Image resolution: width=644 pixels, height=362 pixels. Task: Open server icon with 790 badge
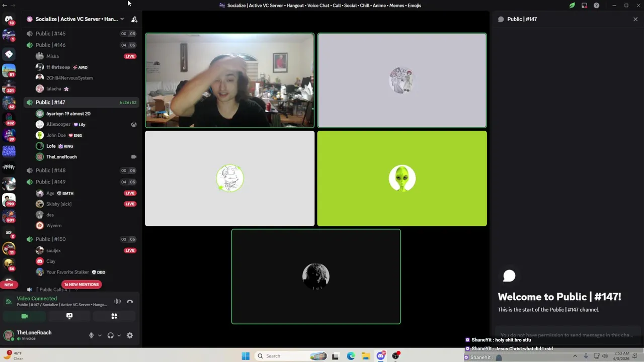point(9,200)
